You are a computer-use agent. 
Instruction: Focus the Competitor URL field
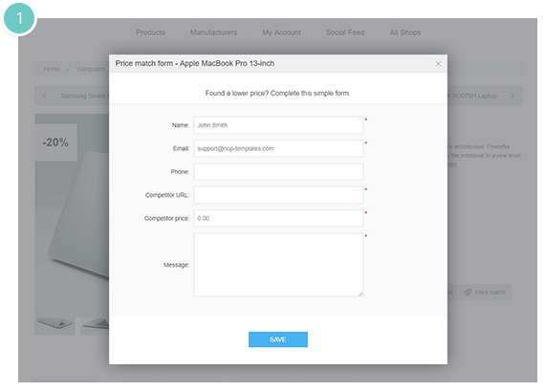(x=278, y=195)
